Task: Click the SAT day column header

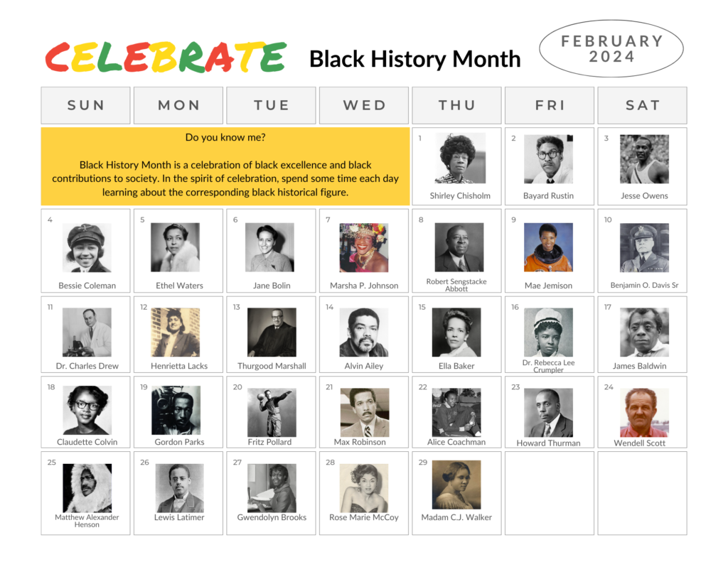Action: (x=642, y=105)
